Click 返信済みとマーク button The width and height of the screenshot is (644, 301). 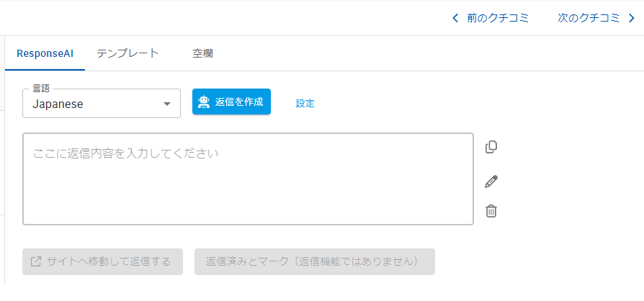315,261
